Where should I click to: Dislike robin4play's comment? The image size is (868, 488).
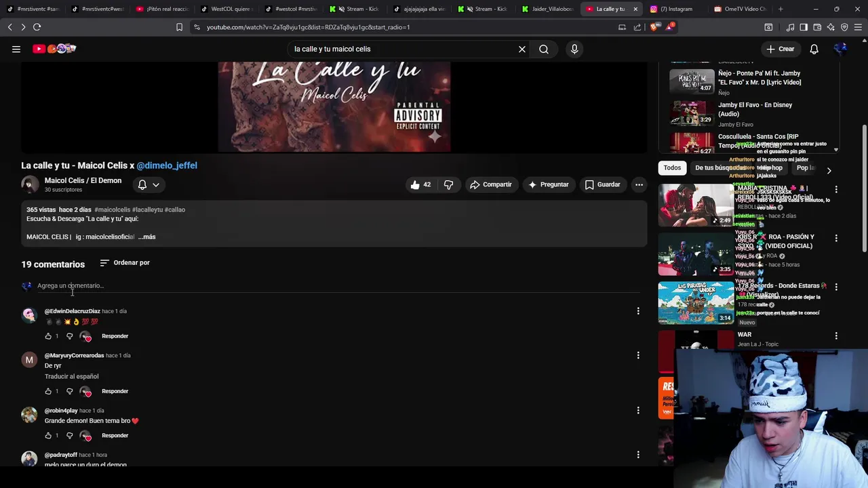(69, 436)
